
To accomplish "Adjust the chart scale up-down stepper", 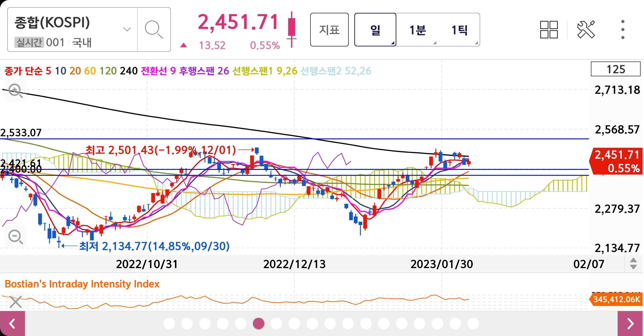I will tap(633, 264).
